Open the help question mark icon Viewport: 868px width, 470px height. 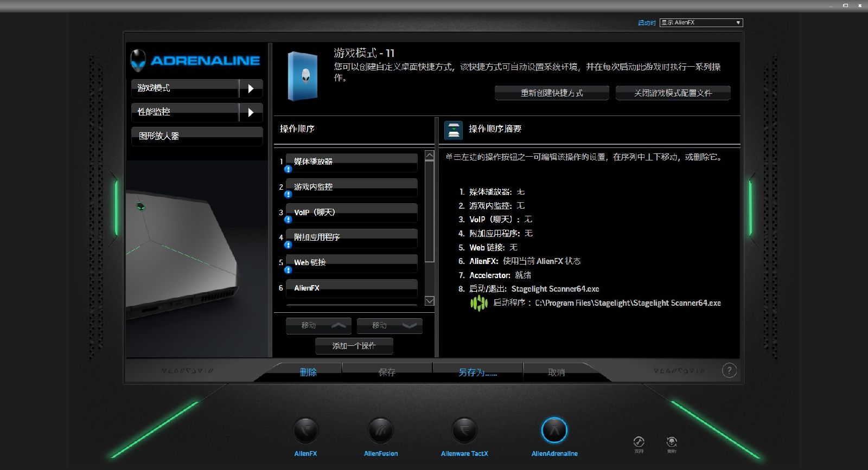729,371
